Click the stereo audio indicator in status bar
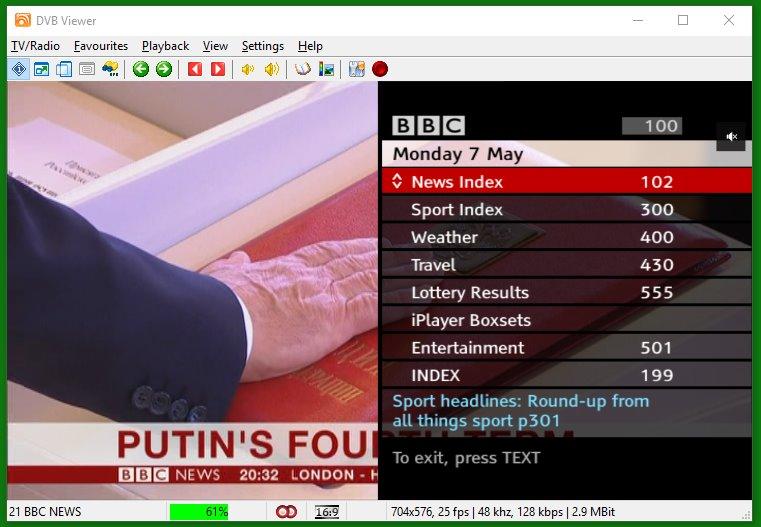This screenshot has height=527, width=761. coord(286,511)
